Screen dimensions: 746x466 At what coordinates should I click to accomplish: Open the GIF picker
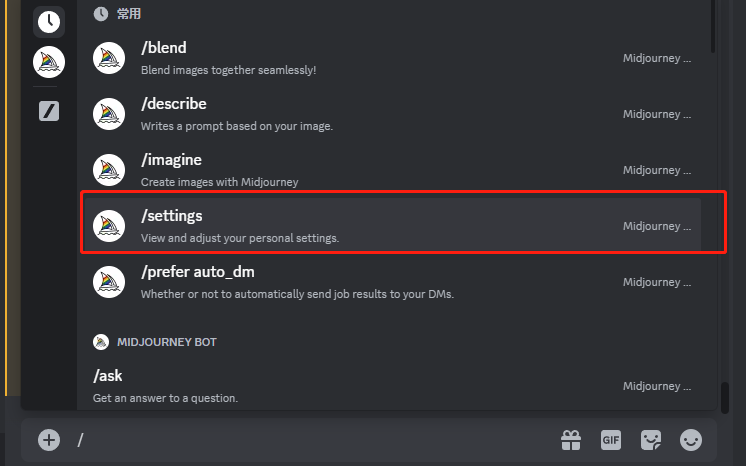[x=611, y=440]
